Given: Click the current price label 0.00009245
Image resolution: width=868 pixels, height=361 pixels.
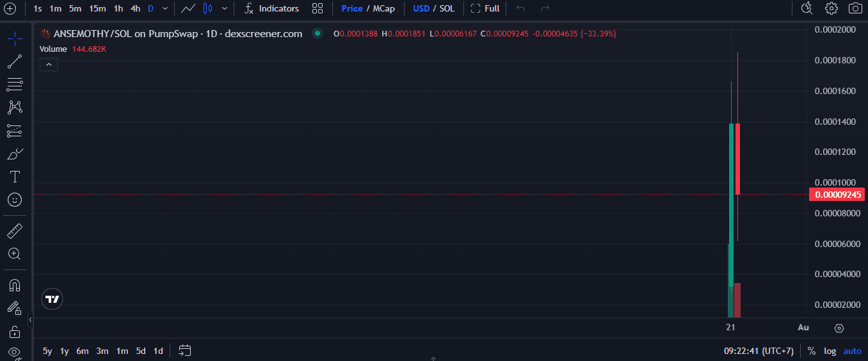Looking at the screenshot, I should [837, 195].
